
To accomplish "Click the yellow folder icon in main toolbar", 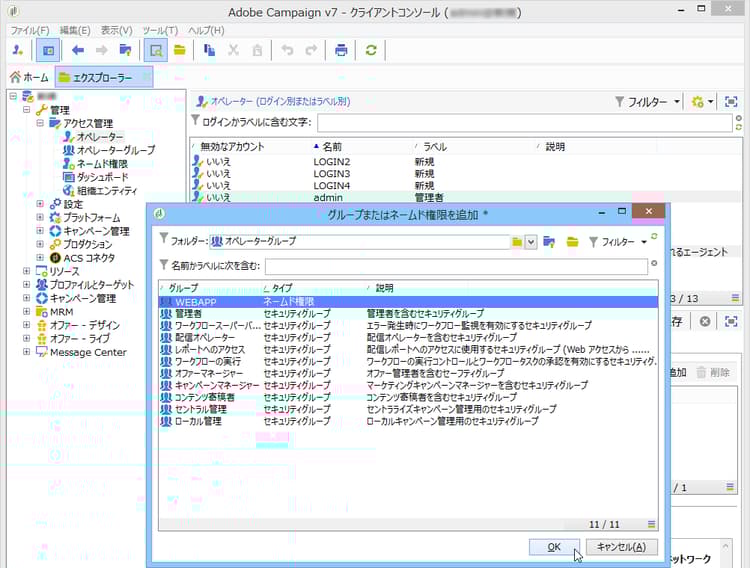I will (x=180, y=50).
